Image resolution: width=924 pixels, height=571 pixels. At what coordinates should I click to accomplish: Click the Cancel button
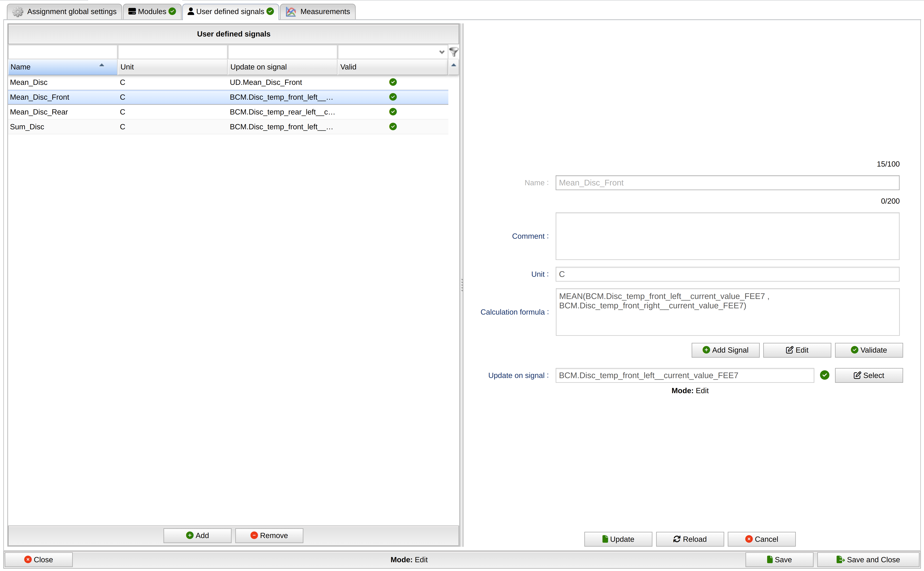click(761, 539)
